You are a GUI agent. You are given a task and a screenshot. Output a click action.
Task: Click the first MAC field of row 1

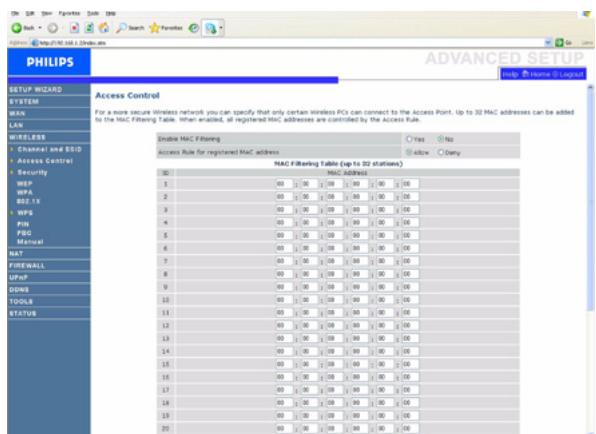(284, 184)
